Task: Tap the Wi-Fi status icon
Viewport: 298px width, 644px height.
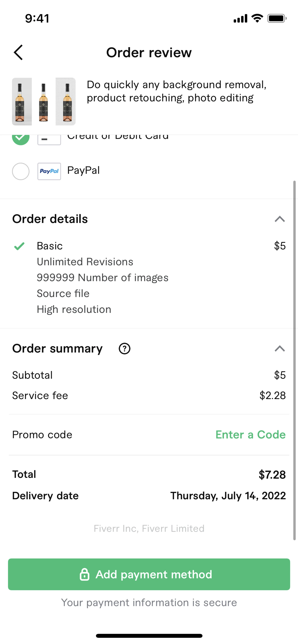Action: click(257, 18)
